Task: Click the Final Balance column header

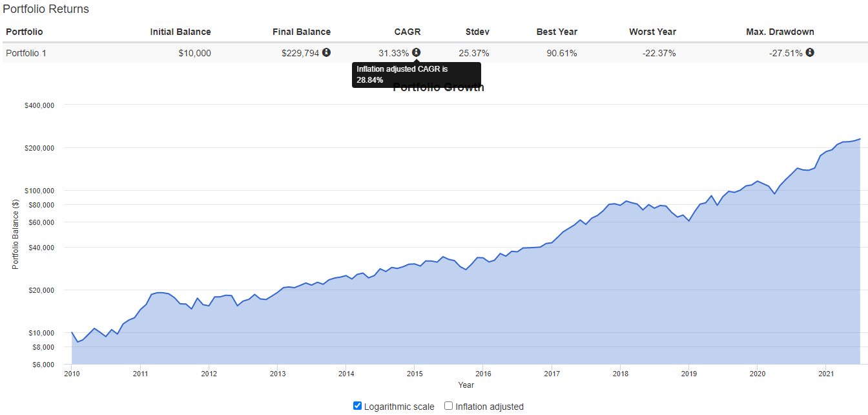Action: pyautogui.click(x=300, y=32)
